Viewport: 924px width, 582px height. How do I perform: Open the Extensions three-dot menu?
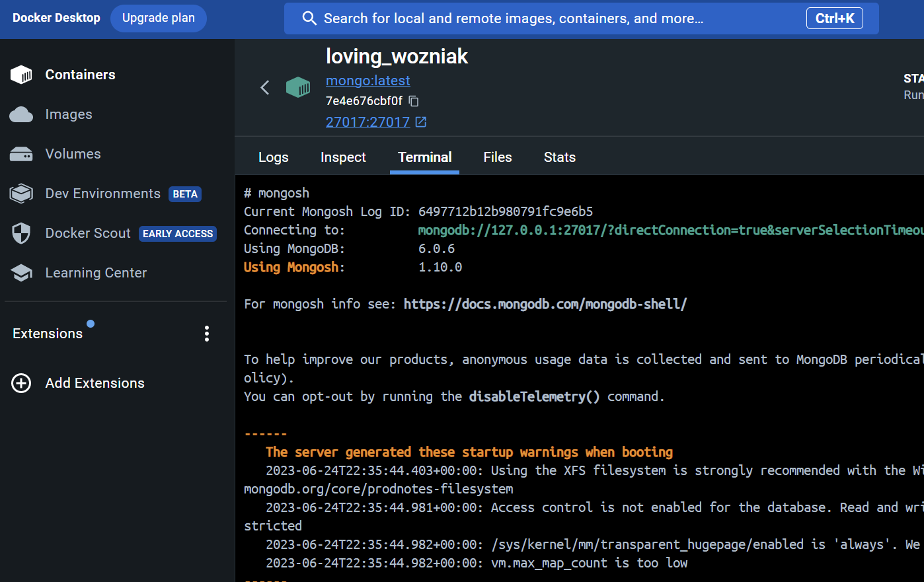[207, 334]
